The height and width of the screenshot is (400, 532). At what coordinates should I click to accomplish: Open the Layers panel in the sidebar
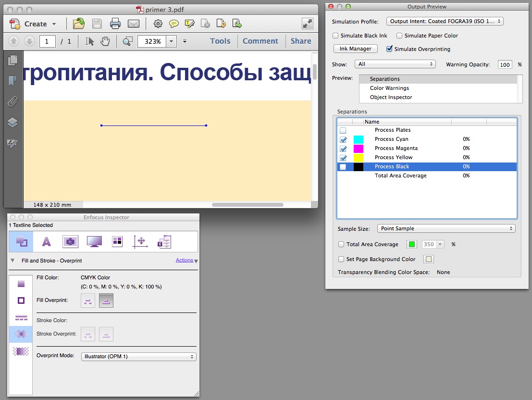[12, 122]
